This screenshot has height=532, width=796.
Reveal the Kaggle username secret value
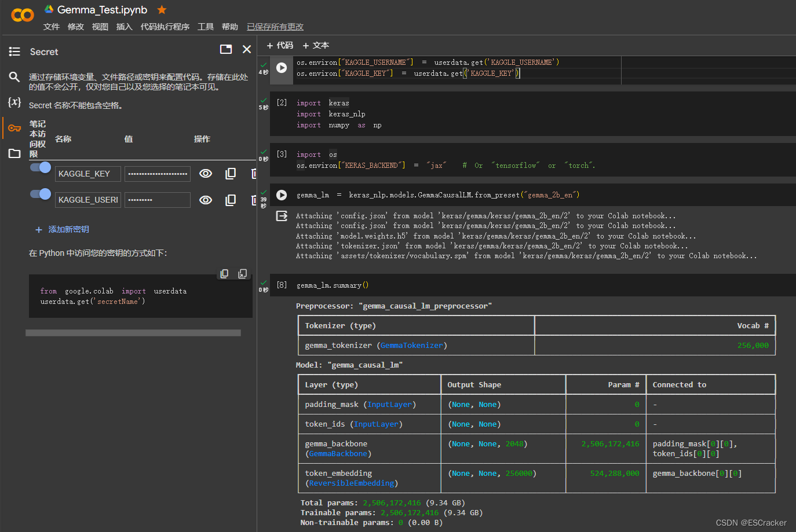(x=206, y=200)
